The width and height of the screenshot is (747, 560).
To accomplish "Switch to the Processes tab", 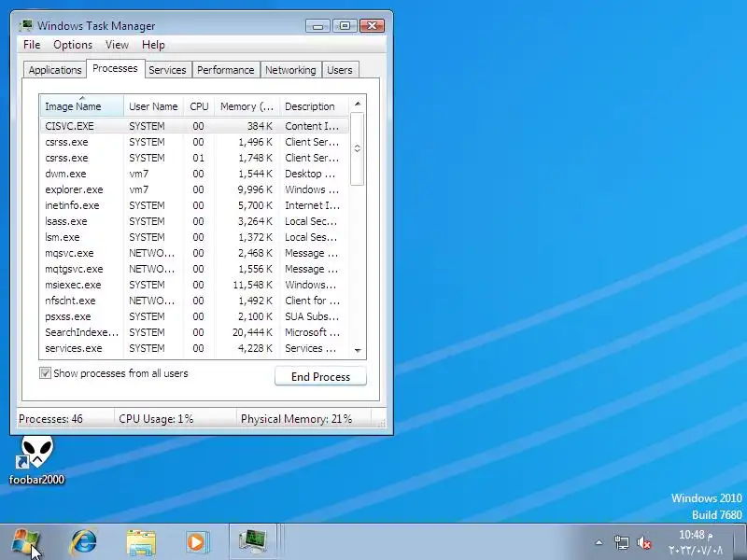I will click(x=115, y=68).
